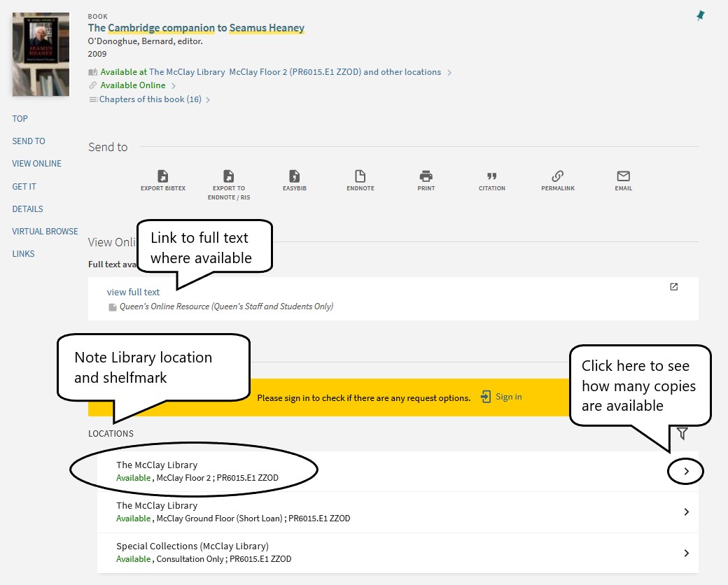Click the external link icon beside full text
This screenshot has width=728, height=585.
[673, 287]
